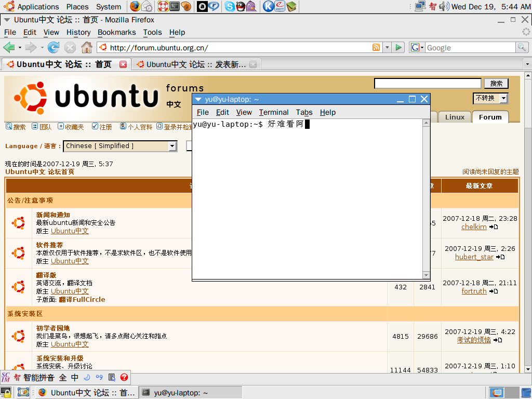Toggle punctuation mode icon in SCIM
The width and height of the screenshot is (532, 399).
click(99, 377)
